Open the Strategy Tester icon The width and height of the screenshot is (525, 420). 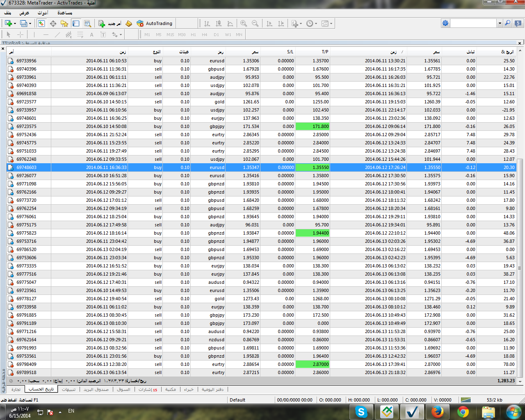[x=87, y=23]
